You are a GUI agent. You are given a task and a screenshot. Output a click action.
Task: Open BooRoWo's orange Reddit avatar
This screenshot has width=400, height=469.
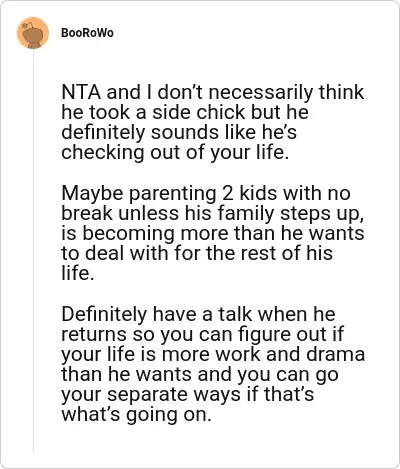(x=33, y=33)
